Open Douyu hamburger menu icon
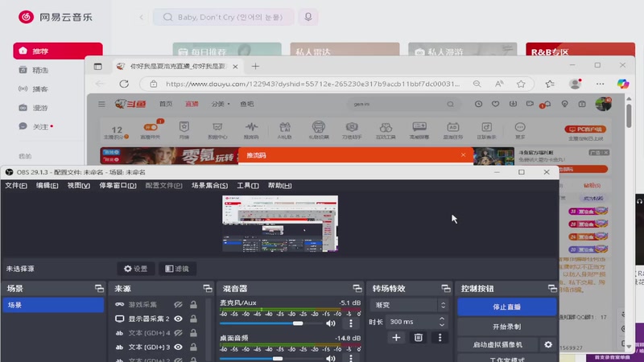This screenshot has height=362, width=644. point(101,105)
